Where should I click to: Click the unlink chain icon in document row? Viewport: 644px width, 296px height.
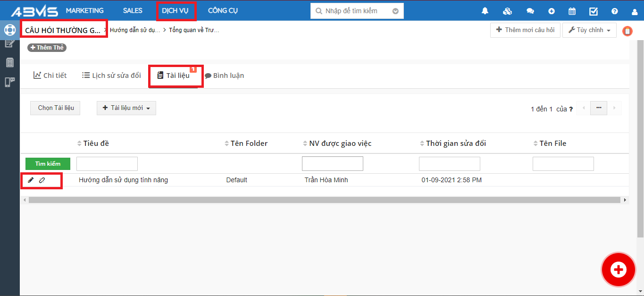pos(42,180)
